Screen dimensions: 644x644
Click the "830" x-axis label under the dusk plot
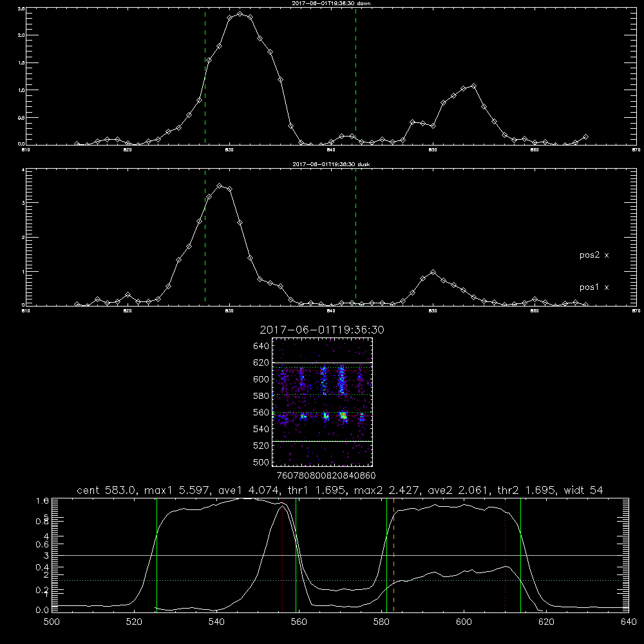[229, 311]
